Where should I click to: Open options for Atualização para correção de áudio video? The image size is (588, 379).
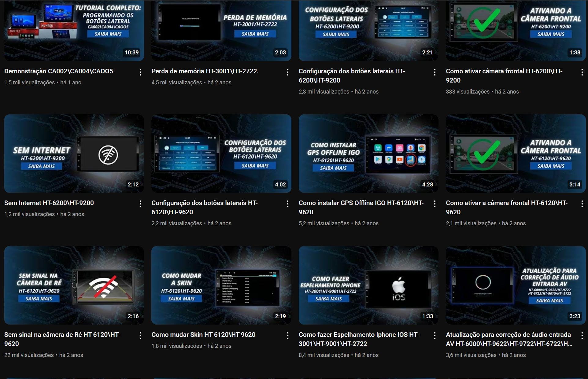pyautogui.click(x=582, y=336)
